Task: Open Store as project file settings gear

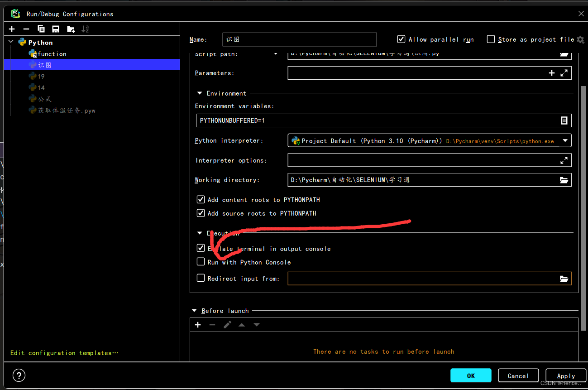Action: point(581,39)
